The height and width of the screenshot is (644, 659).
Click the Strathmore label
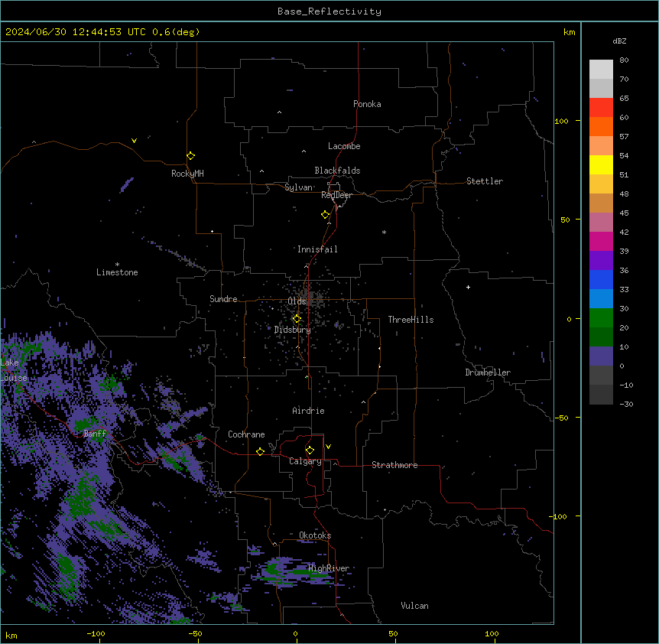(394, 465)
